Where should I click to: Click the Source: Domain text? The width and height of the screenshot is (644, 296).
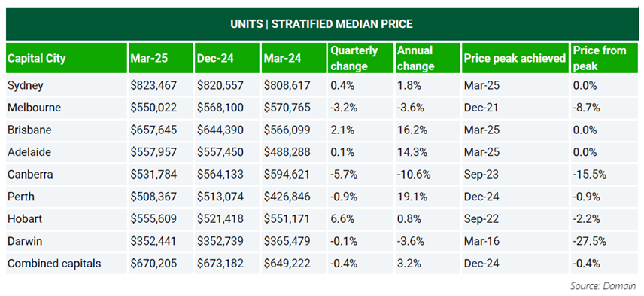tap(603, 285)
